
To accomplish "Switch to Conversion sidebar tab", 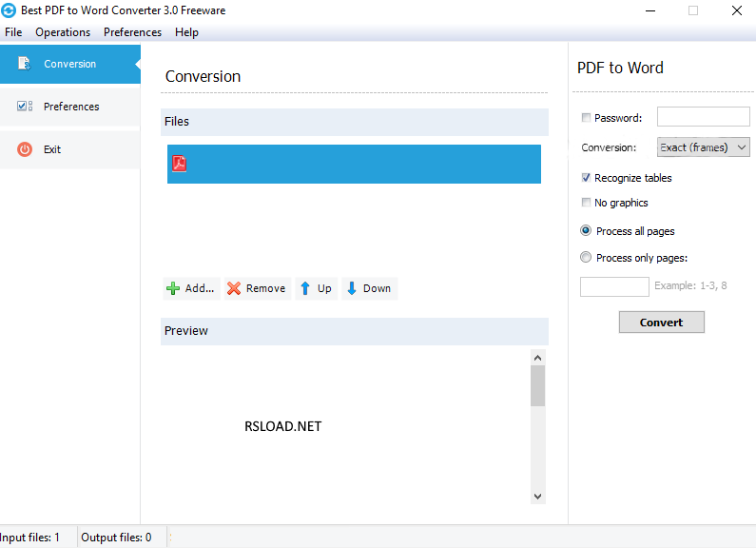I will [70, 64].
